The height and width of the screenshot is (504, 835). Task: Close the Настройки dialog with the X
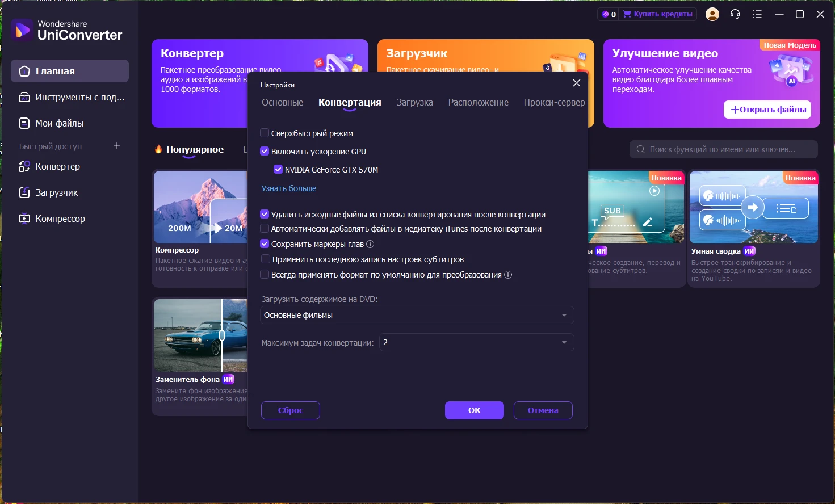pos(576,83)
